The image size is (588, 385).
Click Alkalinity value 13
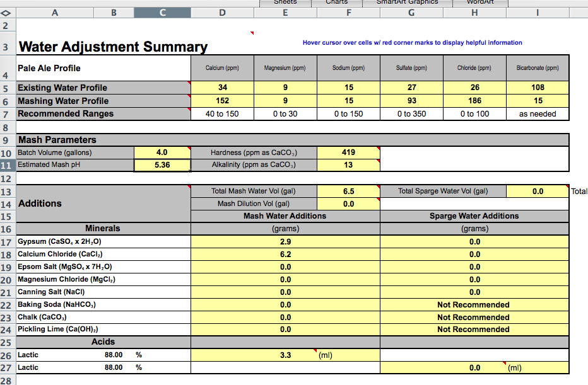[x=348, y=165]
